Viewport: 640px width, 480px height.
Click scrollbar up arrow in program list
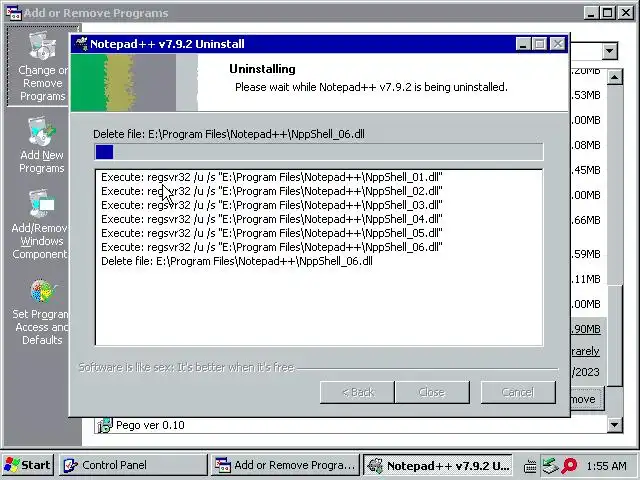615,77
